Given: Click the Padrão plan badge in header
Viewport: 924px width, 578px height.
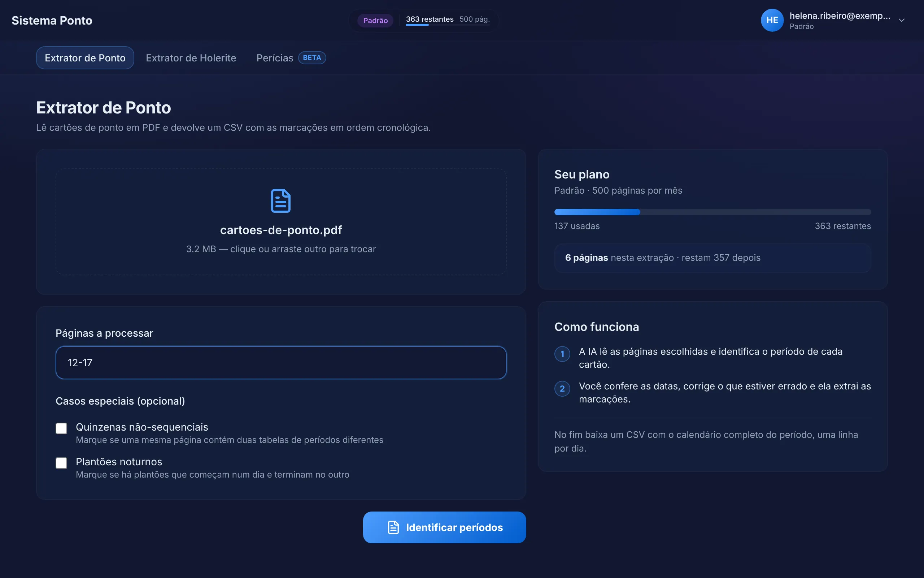Looking at the screenshot, I should click(375, 20).
